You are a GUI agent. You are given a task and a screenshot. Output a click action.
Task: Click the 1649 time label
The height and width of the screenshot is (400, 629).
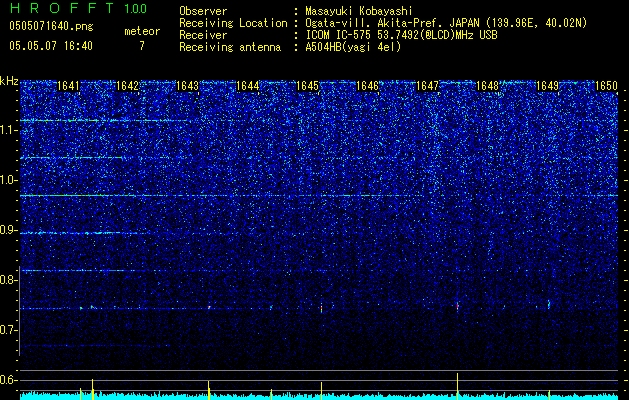coord(547,86)
